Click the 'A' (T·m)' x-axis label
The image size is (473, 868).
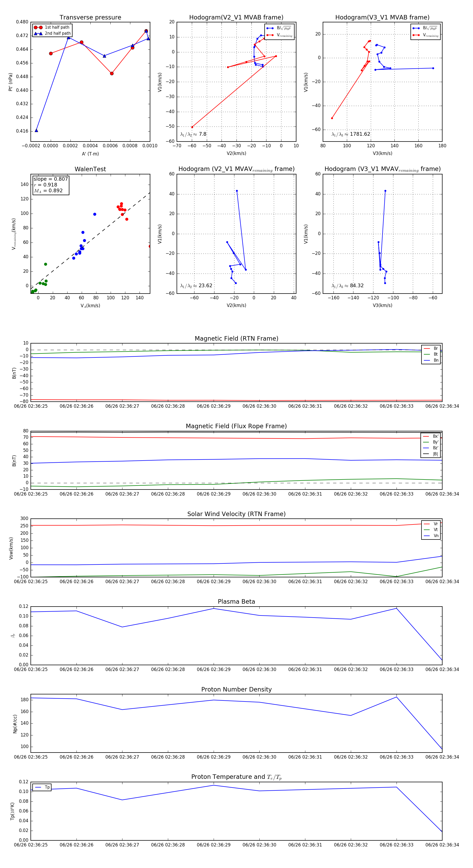[x=90, y=154]
